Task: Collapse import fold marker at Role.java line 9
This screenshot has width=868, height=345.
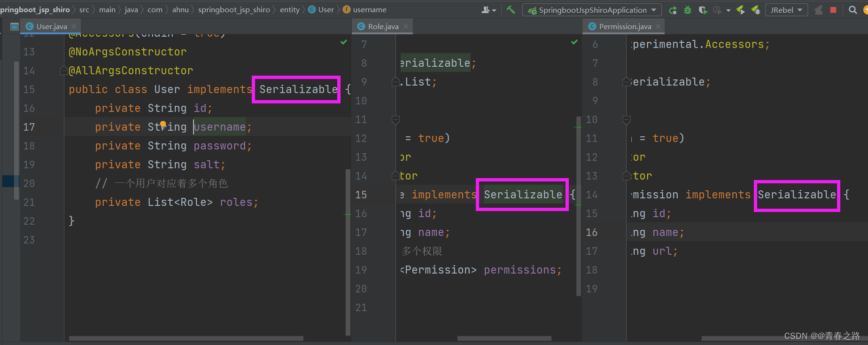Action: pyautogui.click(x=395, y=82)
